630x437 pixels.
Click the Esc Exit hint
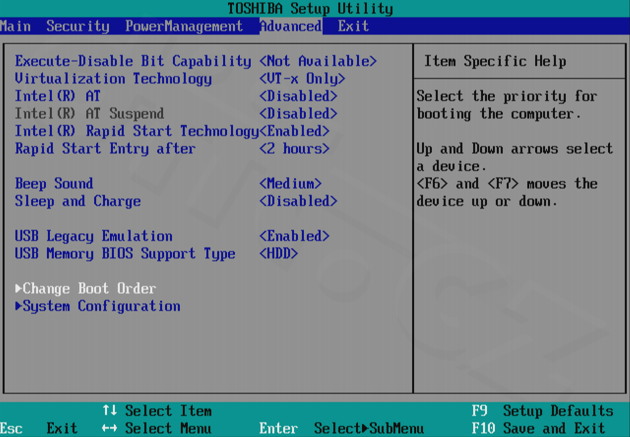(x=39, y=429)
